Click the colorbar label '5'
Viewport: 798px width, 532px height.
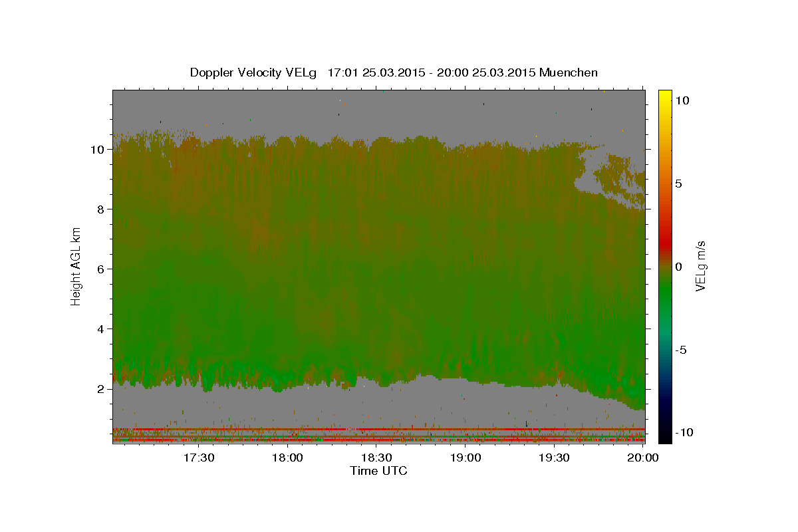pyautogui.click(x=678, y=184)
